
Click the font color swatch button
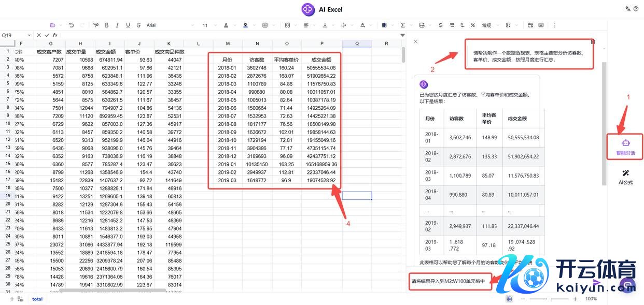(x=226, y=25)
